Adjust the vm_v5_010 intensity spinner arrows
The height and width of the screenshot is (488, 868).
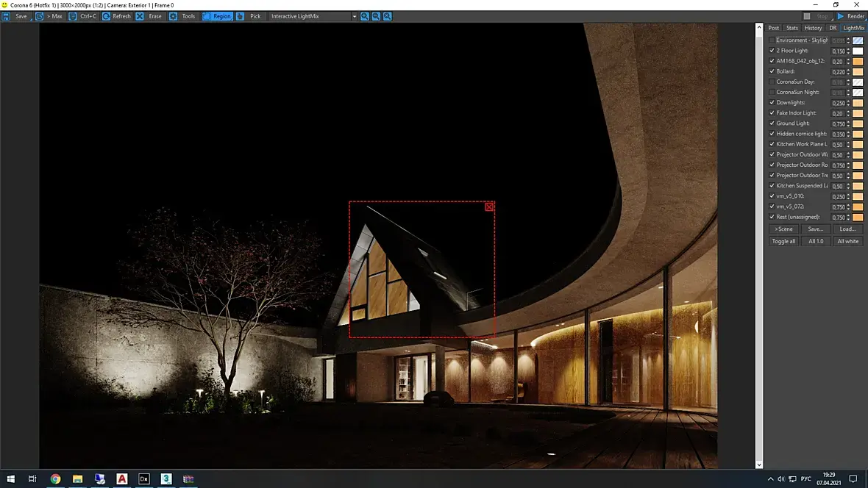click(848, 196)
